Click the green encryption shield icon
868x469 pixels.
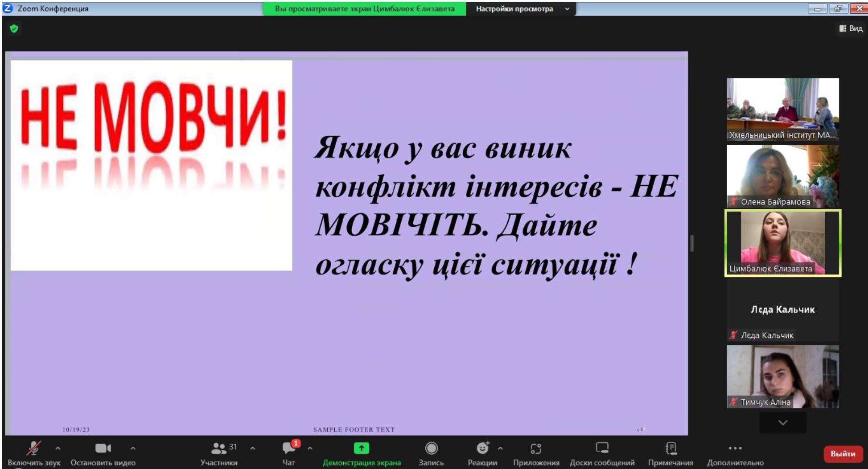(14, 29)
